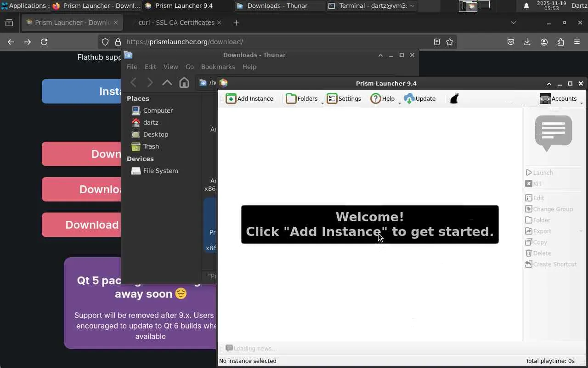Open the Firefox View icon

coord(9,23)
